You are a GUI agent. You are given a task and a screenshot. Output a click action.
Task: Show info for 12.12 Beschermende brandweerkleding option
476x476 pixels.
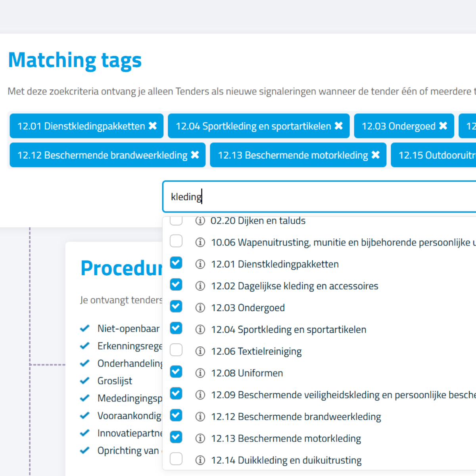click(x=200, y=417)
